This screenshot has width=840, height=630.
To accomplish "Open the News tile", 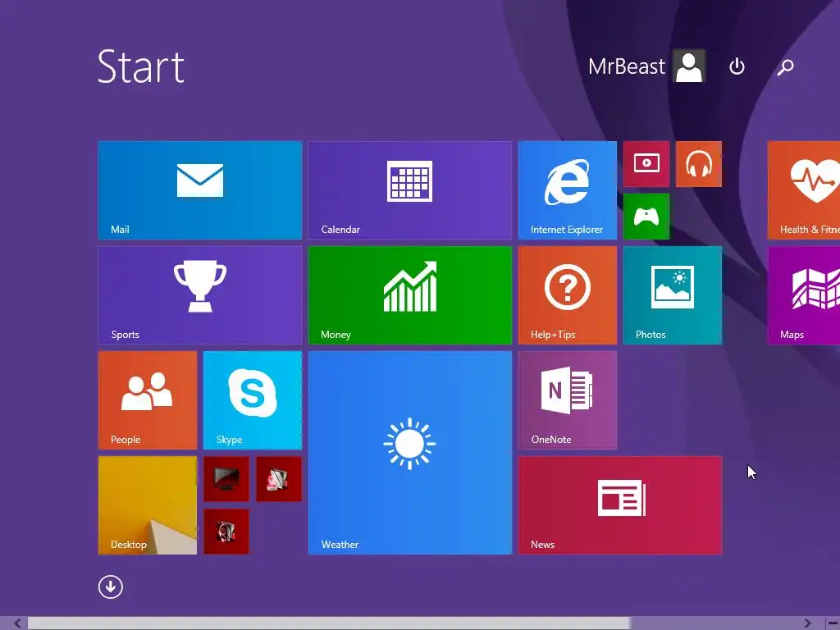I will 620,505.
